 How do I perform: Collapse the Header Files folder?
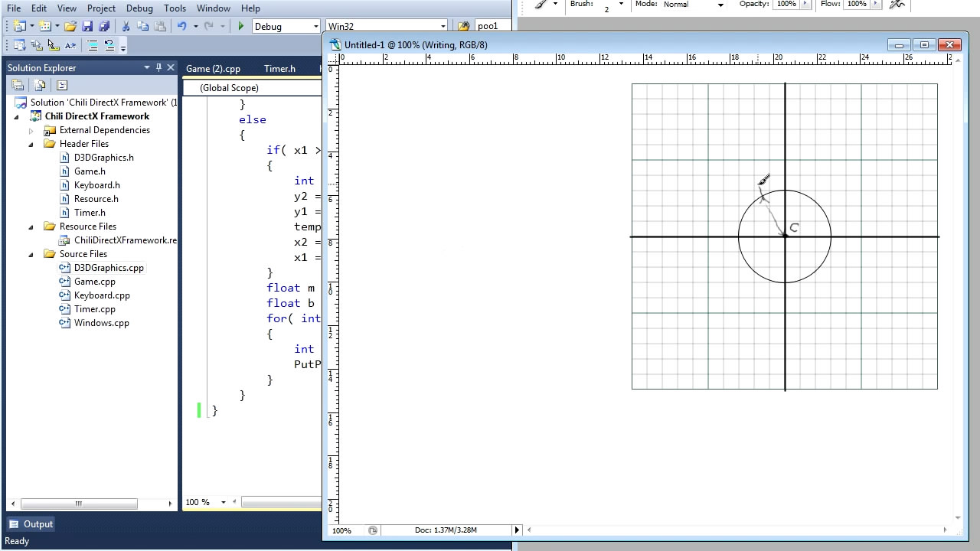tap(31, 144)
